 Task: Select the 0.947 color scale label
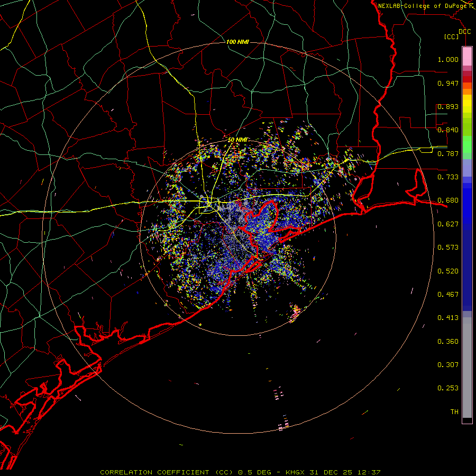coord(448,83)
